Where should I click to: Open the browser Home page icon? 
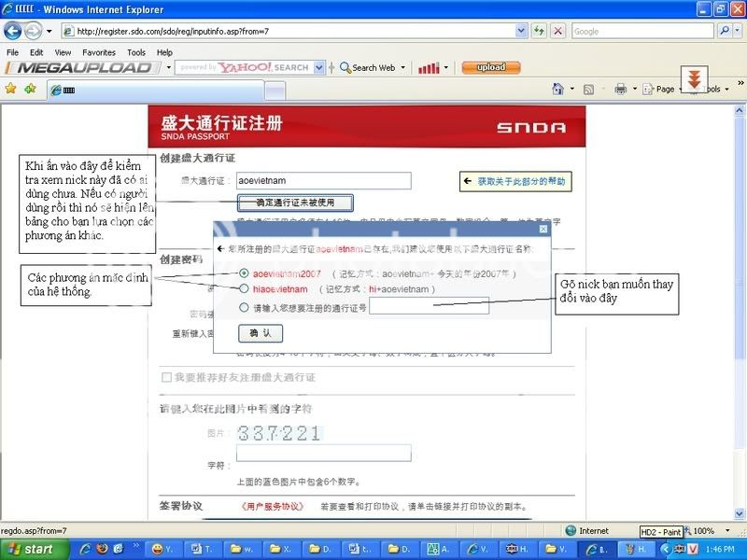[x=558, y=89]
